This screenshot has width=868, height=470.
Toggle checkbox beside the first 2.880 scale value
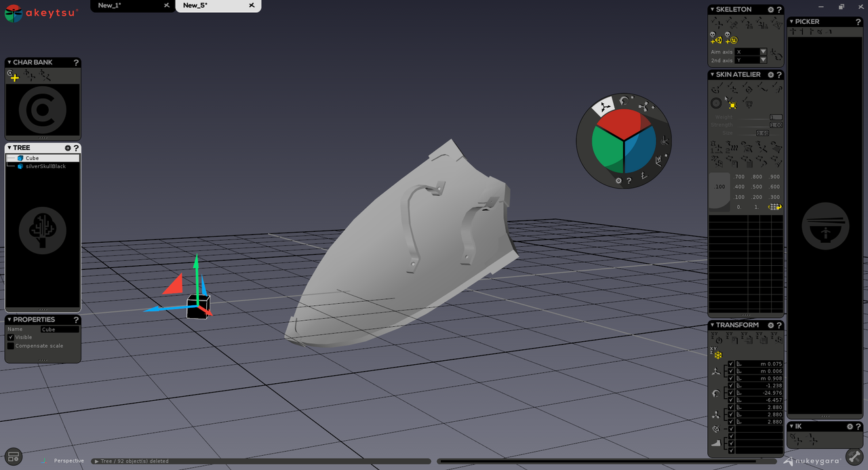coord(731,408)
